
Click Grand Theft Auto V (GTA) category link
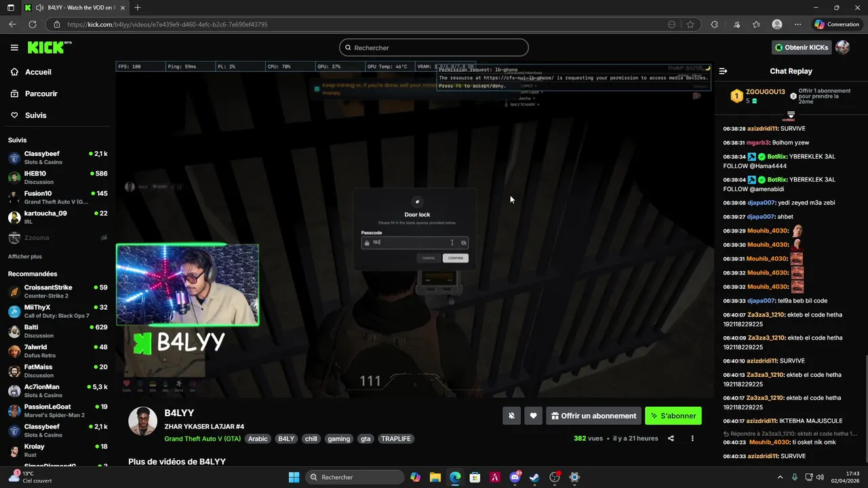coord(203,439)
